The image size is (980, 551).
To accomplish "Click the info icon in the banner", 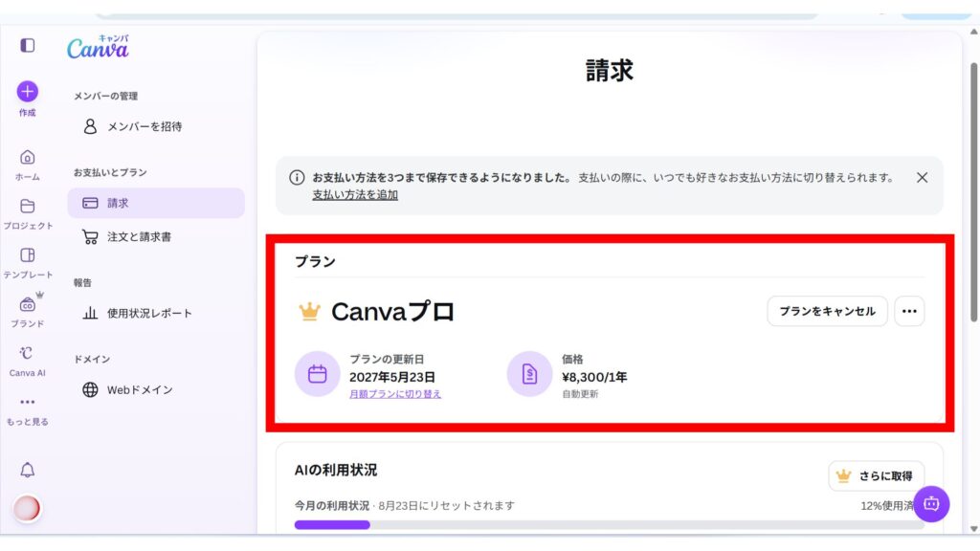I will [x=297, y=177].
